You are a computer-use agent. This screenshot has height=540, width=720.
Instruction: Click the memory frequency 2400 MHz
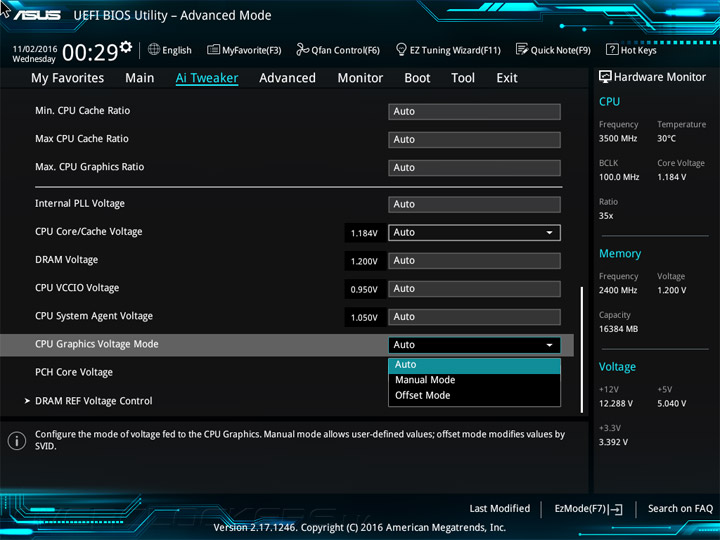pyautogui.click(x=618, y=290)
